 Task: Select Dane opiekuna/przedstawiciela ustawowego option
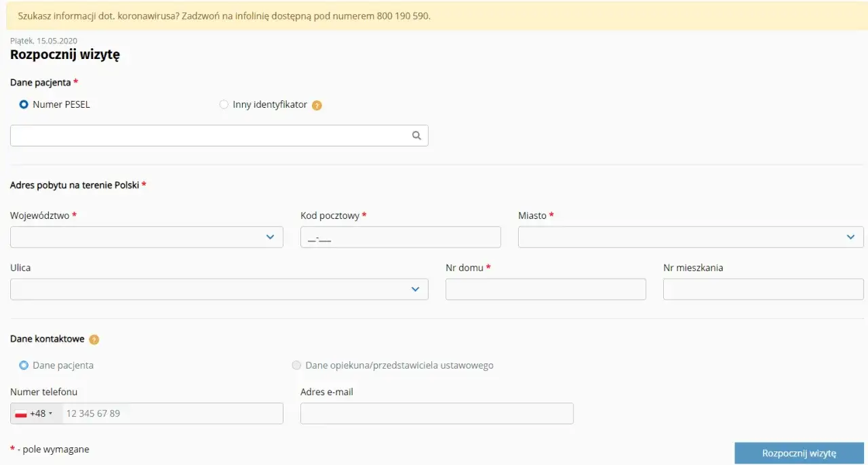[x=296, y=365]
